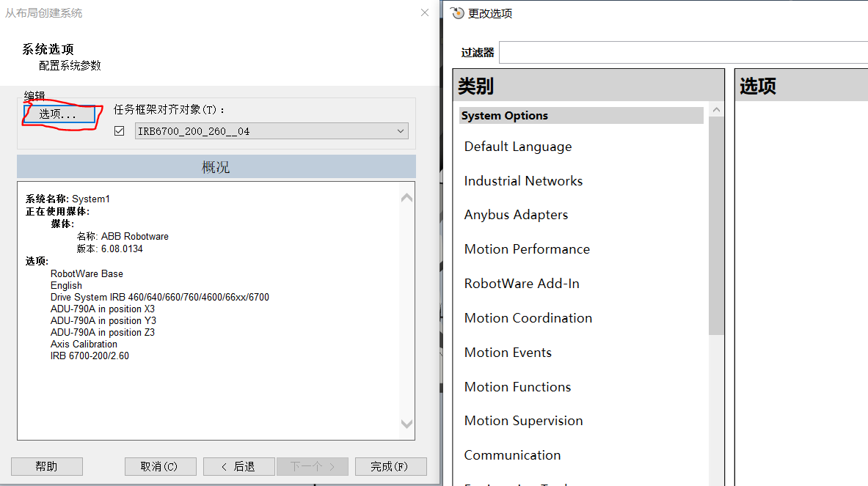Go back with the 后退 button
868x486 pixels.
pyautogui.click(x=238, y=467)
